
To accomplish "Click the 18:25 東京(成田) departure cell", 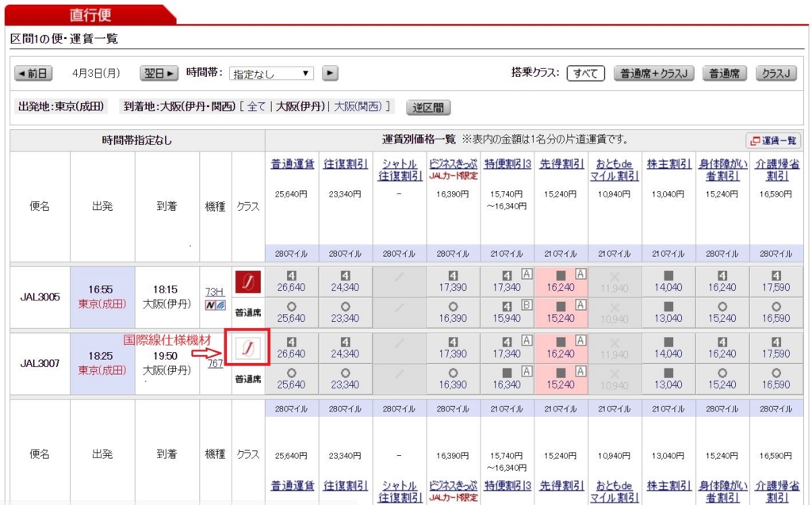I will pos(102,363).
